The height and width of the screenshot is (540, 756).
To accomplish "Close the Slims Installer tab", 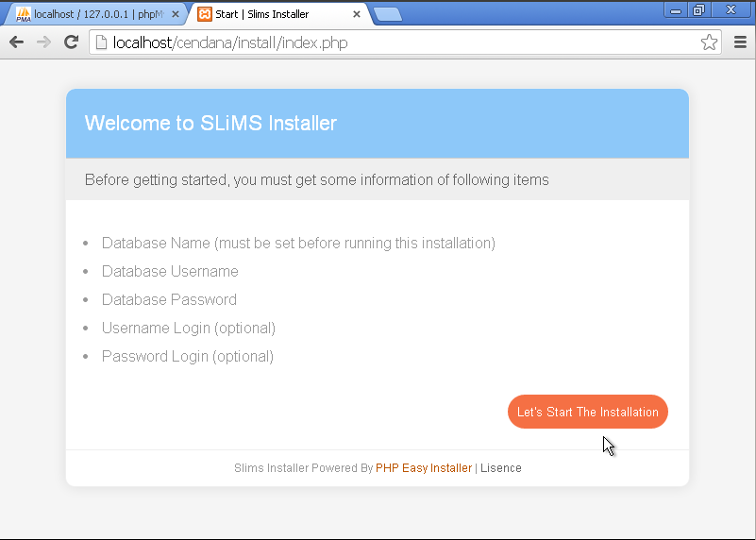I will click(x=357, y=14).
